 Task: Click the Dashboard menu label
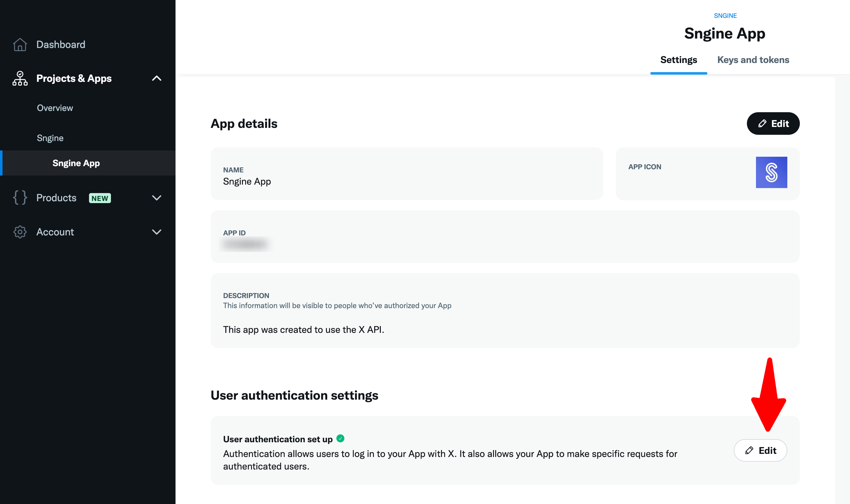[61, 45]
